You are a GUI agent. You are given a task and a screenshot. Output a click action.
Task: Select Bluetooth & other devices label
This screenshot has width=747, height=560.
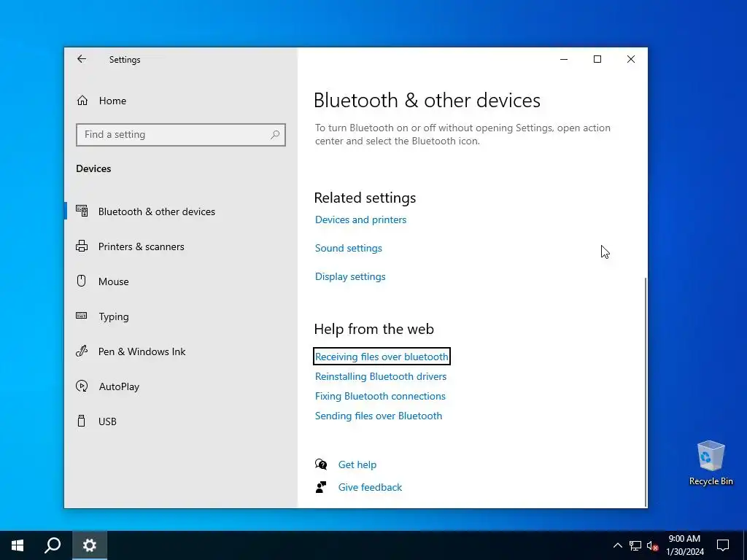[157, 211]
